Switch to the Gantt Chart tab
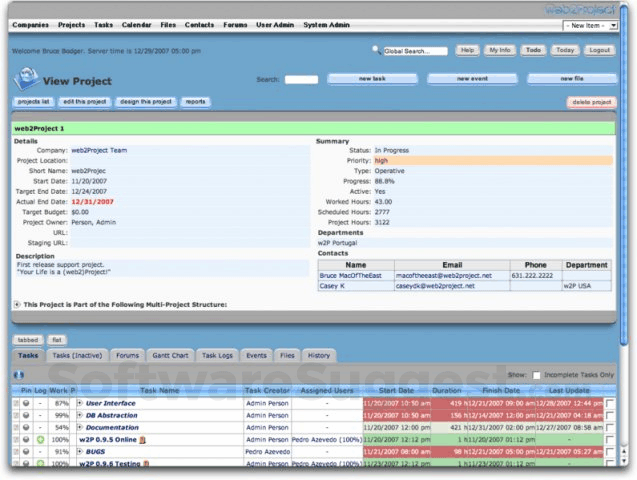This screenshot has width=637, height=480. (170, 355)
